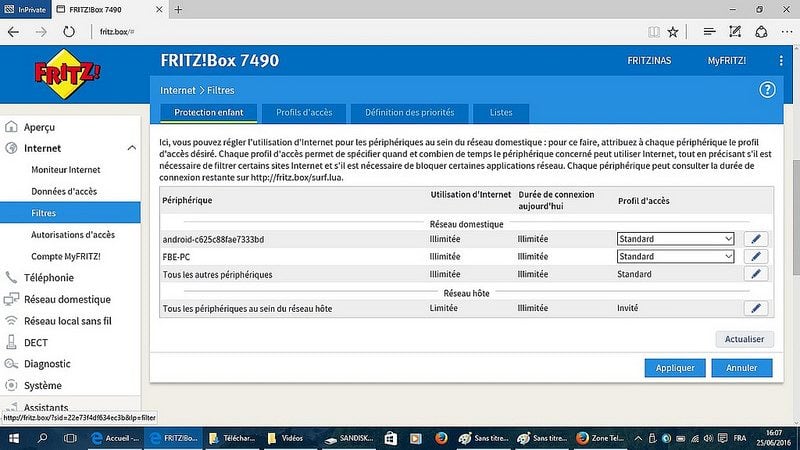Screen dimensions: 800x450
Task: Edit the guest network (réseau hôte) profile
Action: pos(756,308)
